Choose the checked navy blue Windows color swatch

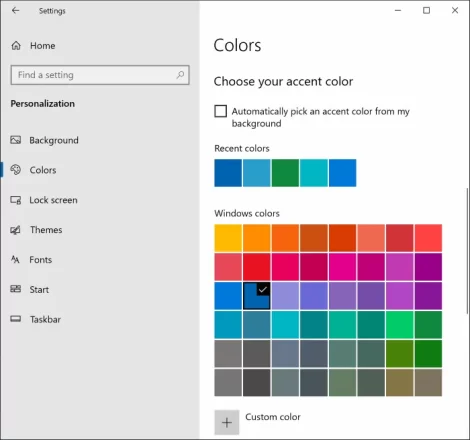point(257,296)
